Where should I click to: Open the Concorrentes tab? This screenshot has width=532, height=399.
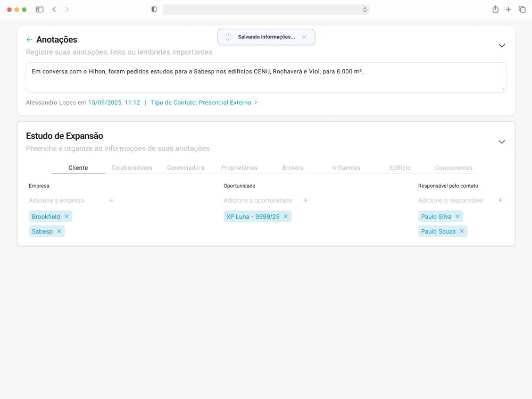pos(454,168)
